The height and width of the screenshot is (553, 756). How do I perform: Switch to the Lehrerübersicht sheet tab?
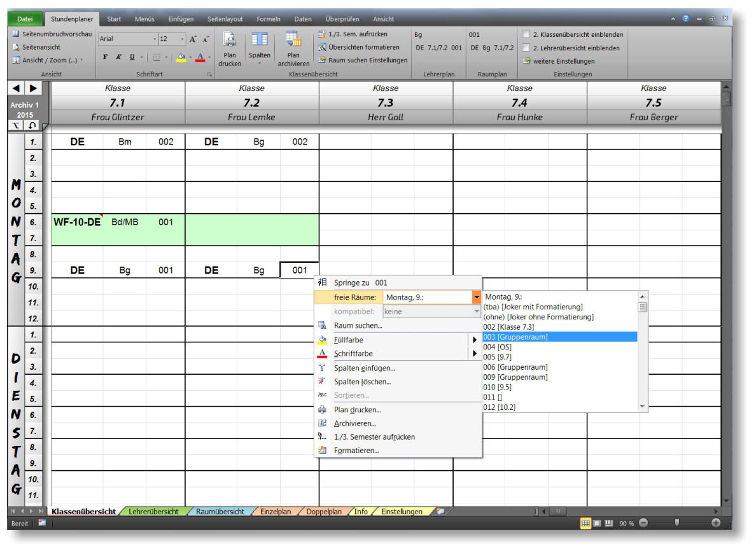pyautogui.click(x=153, y=512)
